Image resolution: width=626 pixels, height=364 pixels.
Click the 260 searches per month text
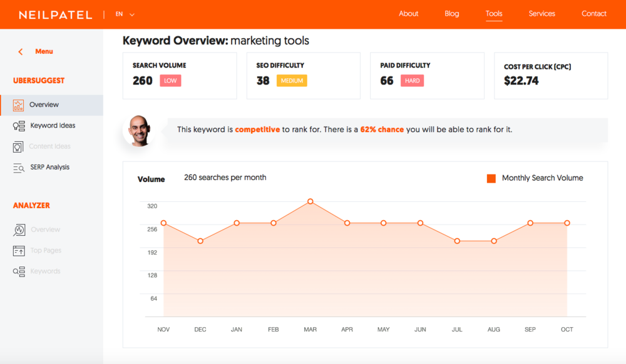coord(225,178)
